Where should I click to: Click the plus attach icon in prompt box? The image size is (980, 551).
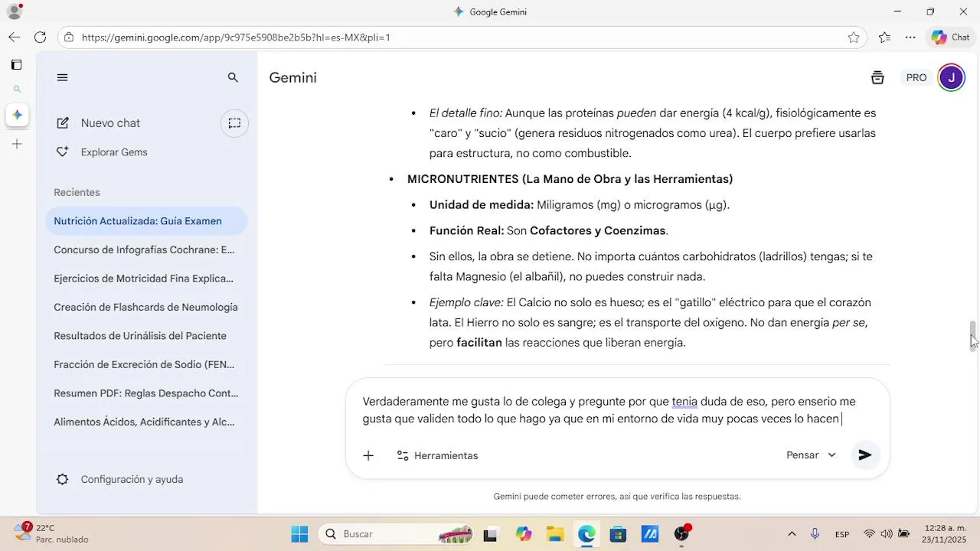368,455
